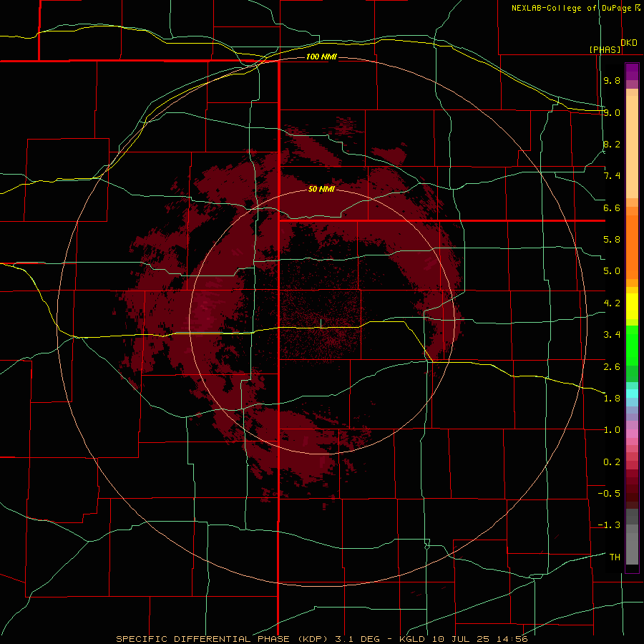This screenshot has width=644, height=644.
Task: Click the -1.3 scale value
Action: pyautogui.click(x=609, y=525)
